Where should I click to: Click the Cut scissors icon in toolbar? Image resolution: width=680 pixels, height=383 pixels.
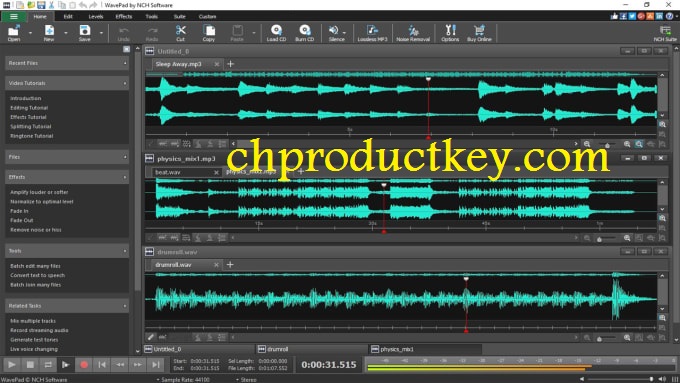pyautogui.click(x=180, y=33)
